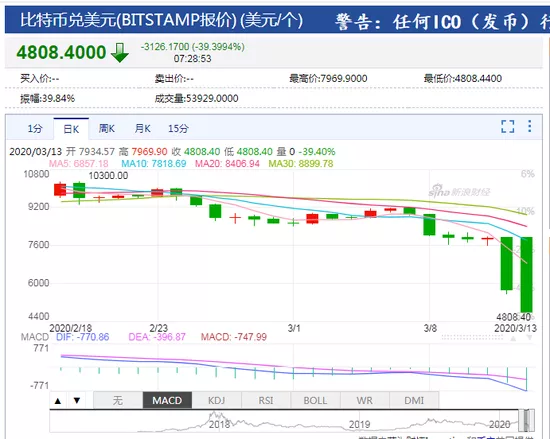Viewport: 550px width, 439px height.
Task: Click the 买入价 field
Action: pyautogui.click(x=40, y=78)
